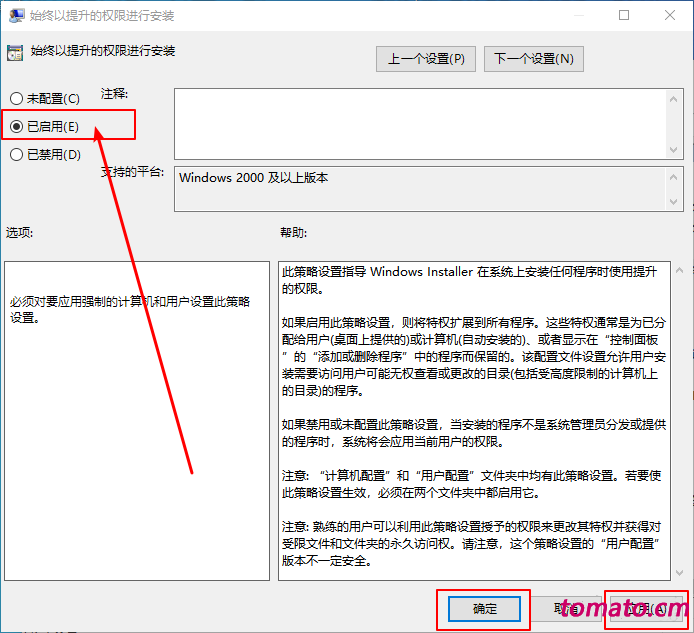
Task: Click the 注释: label
Action: coord(114,94)
